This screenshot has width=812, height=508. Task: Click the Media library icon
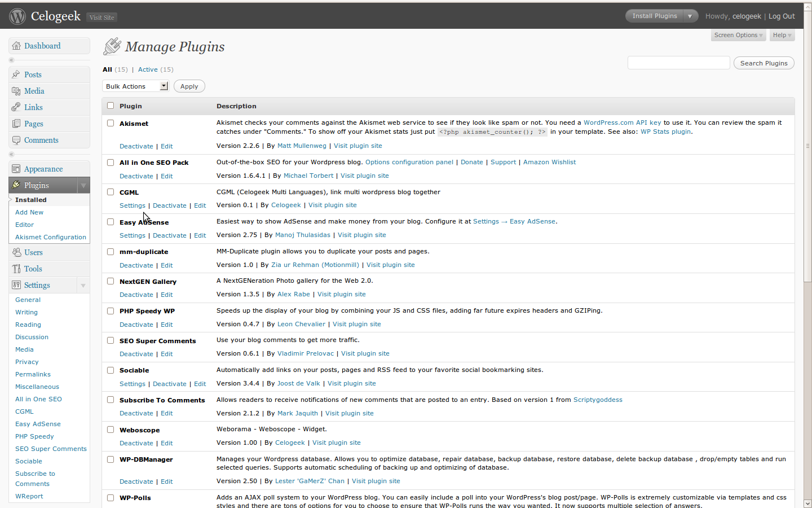16,91
